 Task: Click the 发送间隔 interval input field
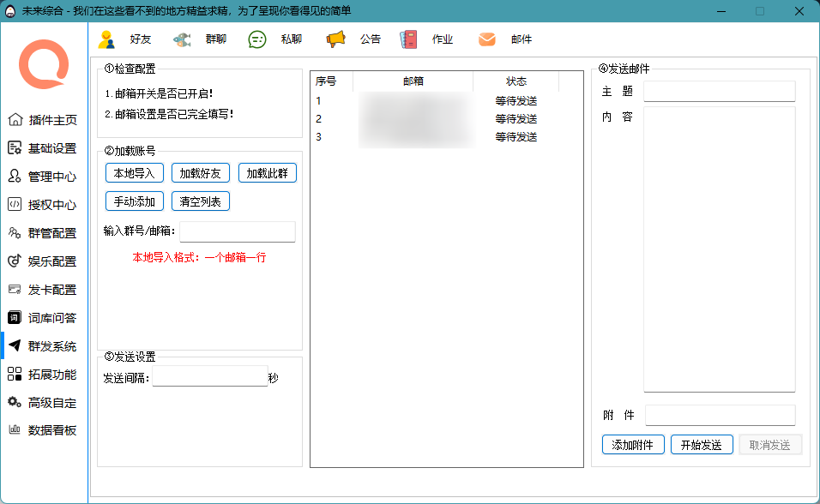(208, 375)
